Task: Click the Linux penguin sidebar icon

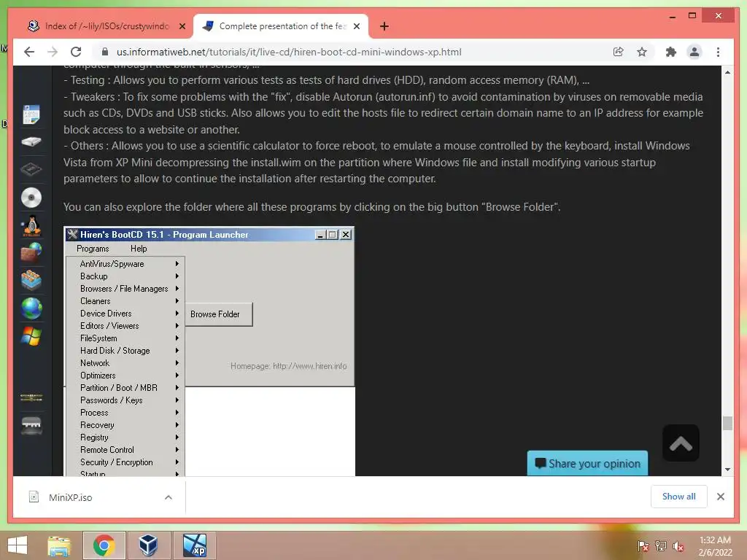Action: click(31, 226)
